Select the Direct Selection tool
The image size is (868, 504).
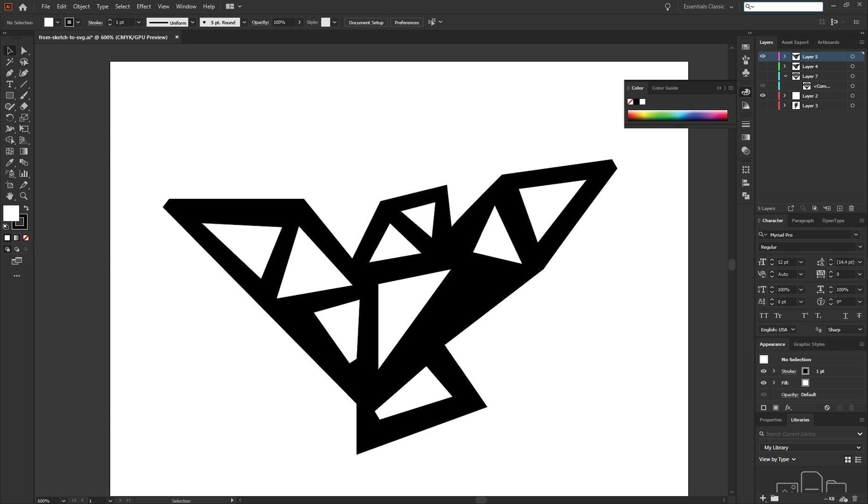pos(24,51)
